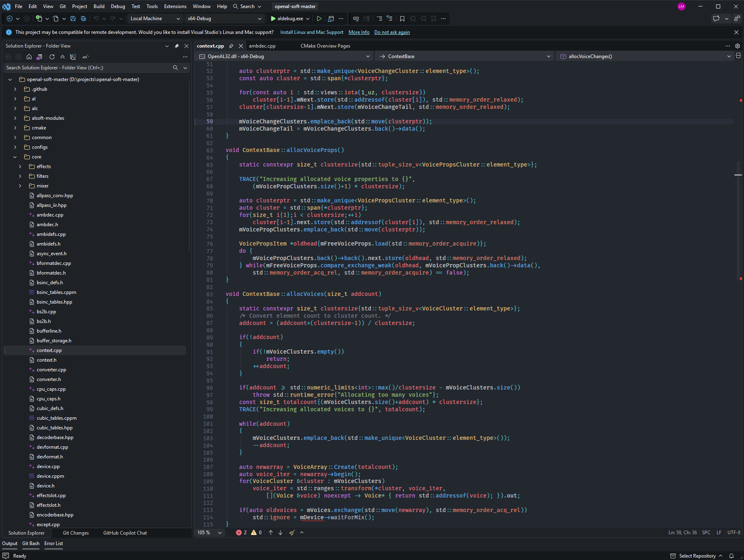
Task: Open the 105 % zoom level dropdown
Action: pyautogui.click(x=209, y=533)
